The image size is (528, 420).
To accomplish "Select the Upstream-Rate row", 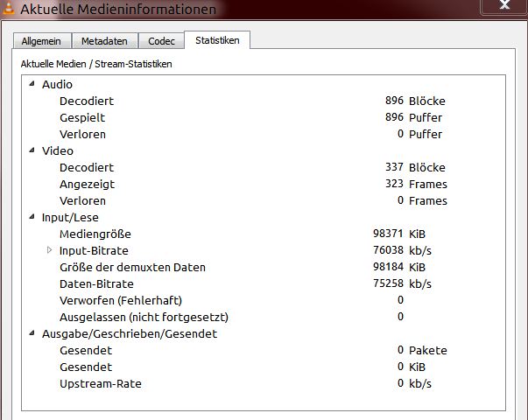I will (264, 383).
